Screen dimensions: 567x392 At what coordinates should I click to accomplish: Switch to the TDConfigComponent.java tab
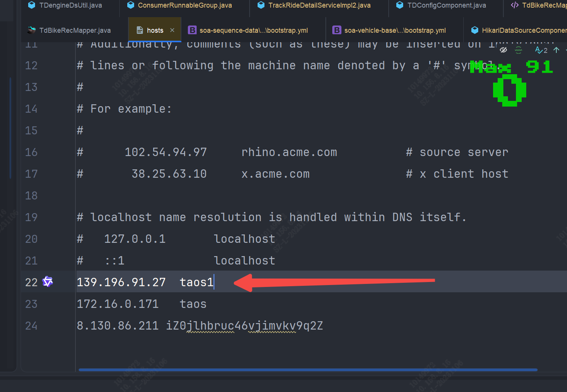click(446, 5)
